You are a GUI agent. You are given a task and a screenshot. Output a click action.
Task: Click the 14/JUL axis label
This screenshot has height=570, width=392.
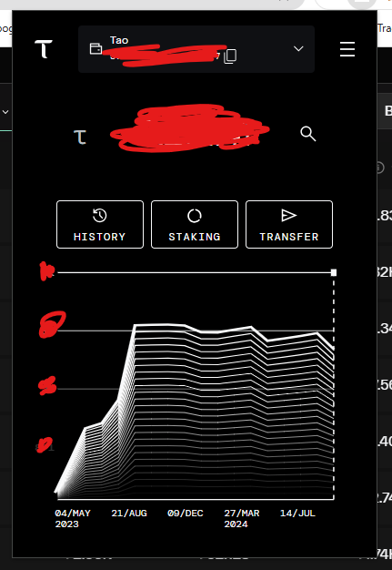click(x=297, y=513)
